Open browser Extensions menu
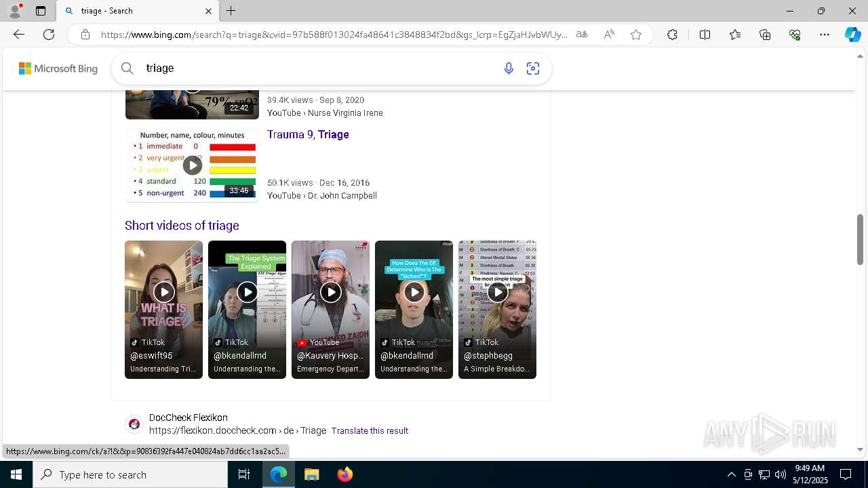Image resolution: width=868 pixels, height=488 pixels. click(x=672, y=35)
